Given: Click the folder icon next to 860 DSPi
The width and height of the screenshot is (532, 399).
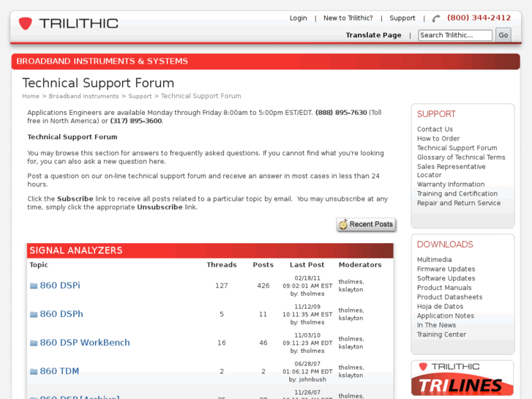Looking at the screenshot, I should (34, 286).
